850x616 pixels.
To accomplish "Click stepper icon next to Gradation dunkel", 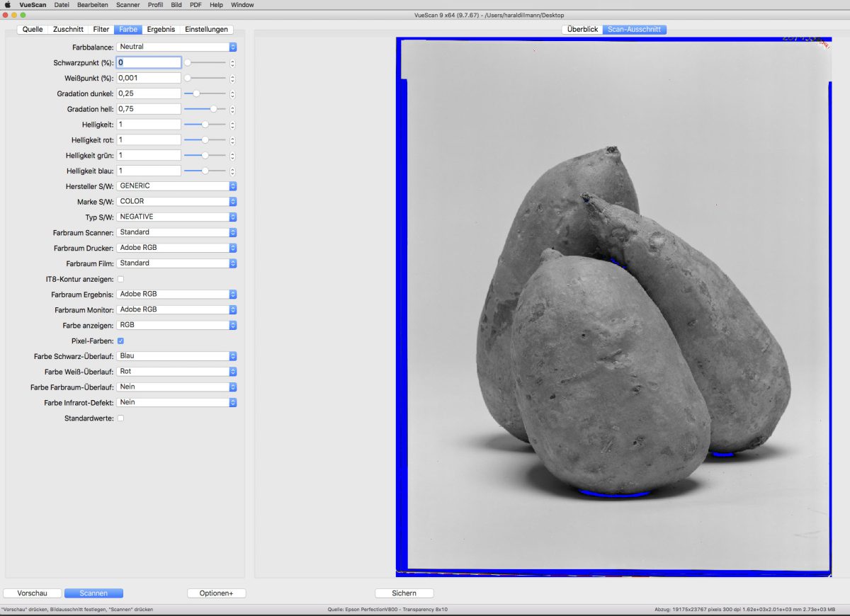I will tap(232, 93).
